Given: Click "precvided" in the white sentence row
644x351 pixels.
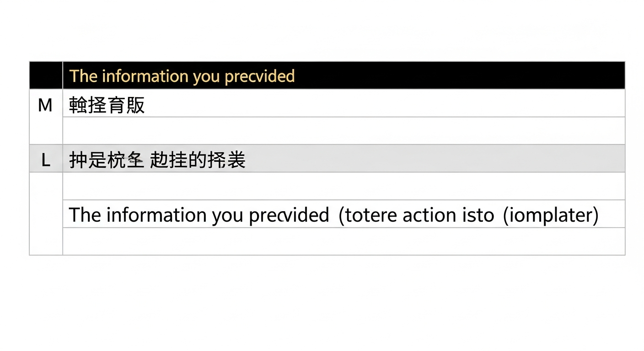Looking at the screenshot, I should point(288,215).
